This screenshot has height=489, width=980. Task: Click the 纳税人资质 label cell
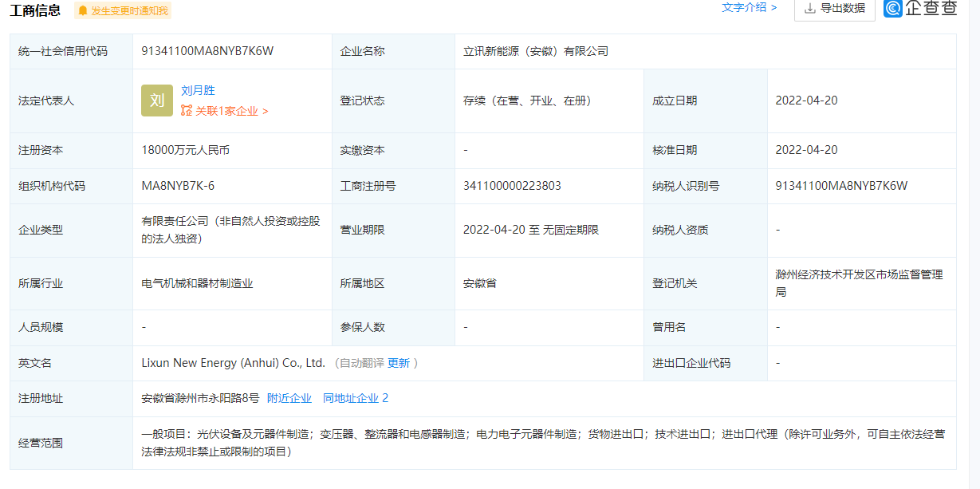[x=706, y=230]
